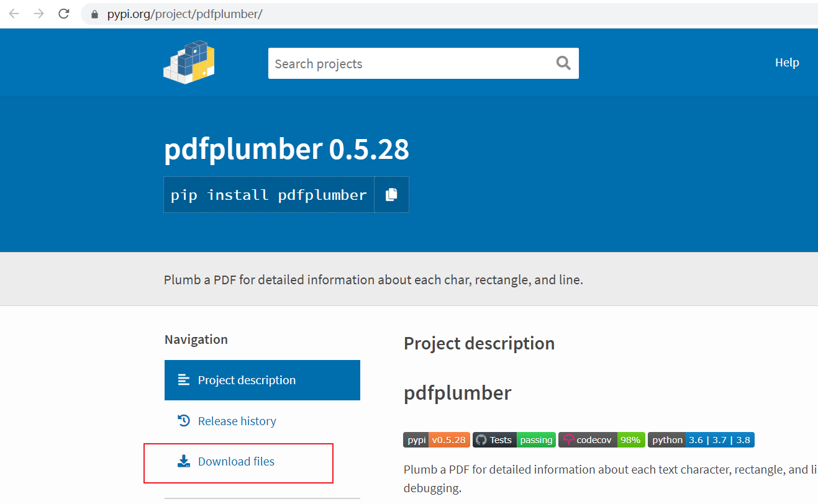Image resolution: width=818 pixels, height=504 pixels.
Task: Click the browser forward arrow
Action: (x=39, y=14)
